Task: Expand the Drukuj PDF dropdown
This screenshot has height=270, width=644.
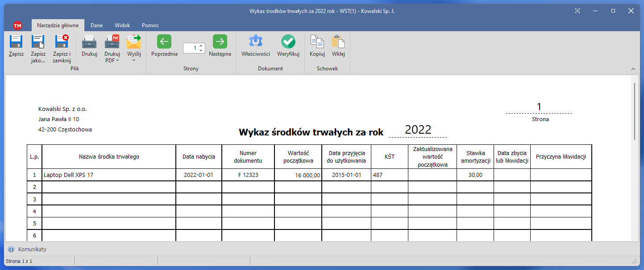Action: (117, 61)
